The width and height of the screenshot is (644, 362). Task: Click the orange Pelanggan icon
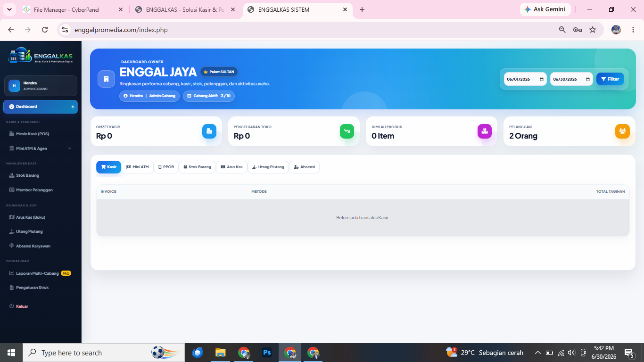click(622, 131)
